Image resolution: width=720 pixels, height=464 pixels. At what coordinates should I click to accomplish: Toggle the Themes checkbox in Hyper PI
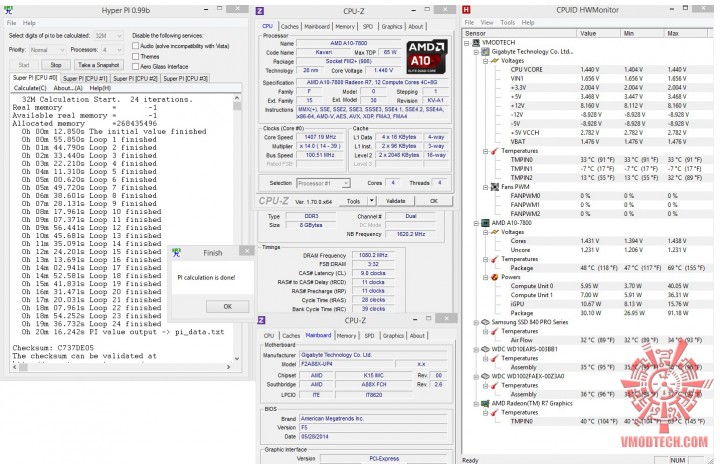(x=135, y=56)
